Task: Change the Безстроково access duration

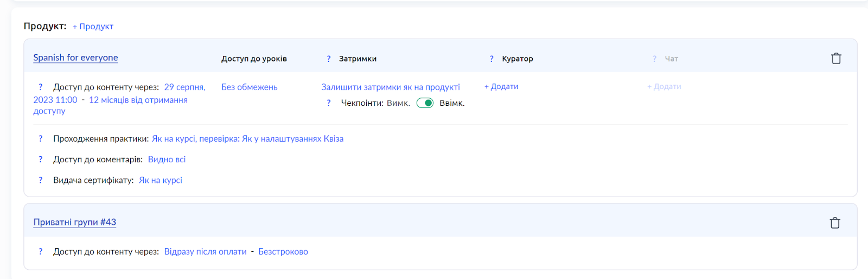Action: [x=283, y=252]
